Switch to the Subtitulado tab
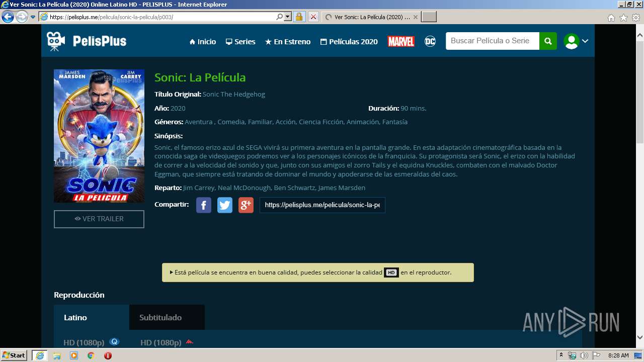 tap(167, 317)
